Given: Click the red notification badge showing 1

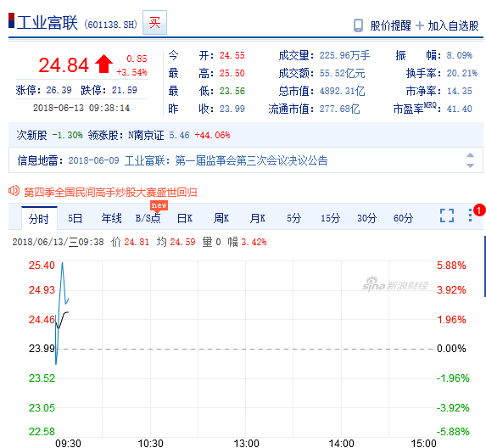Looking at the screenshot, I should [479, 210].
